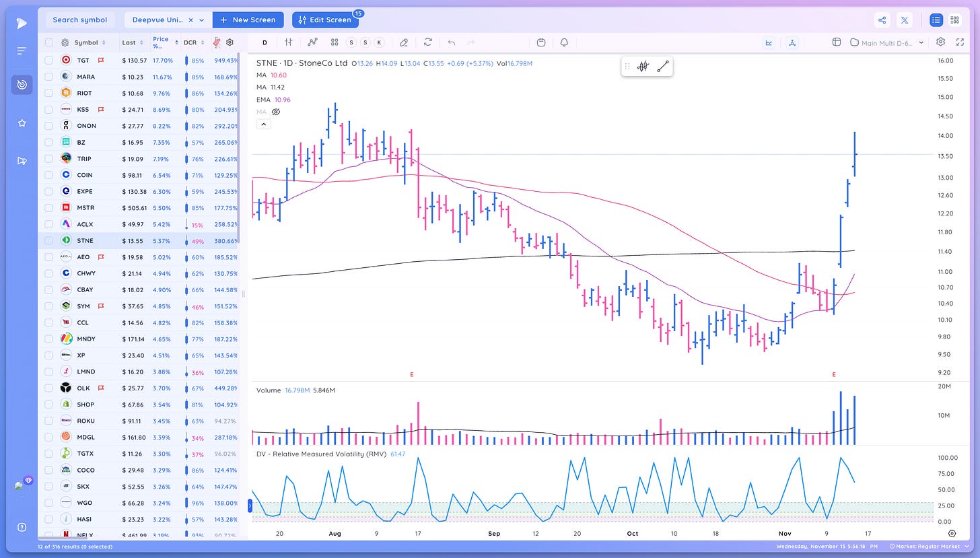Click the MA 10.60 indicator label
The height and width of the screenshot is (558, 980).
point(271,75)
